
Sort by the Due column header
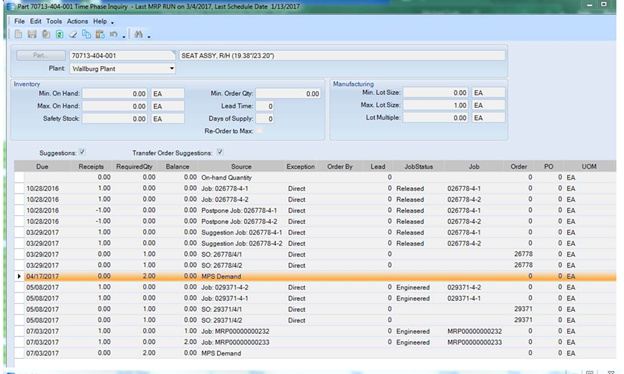click(x=42, y=166)
